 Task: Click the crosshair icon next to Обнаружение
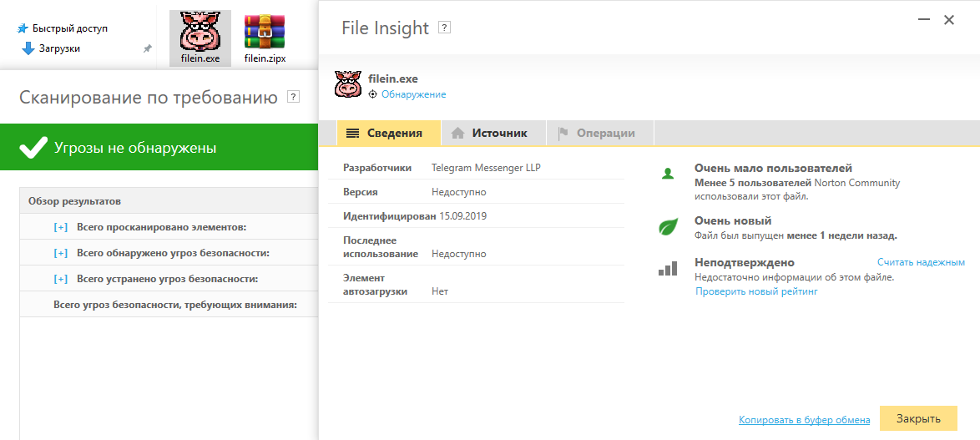(x=373, y=94)
